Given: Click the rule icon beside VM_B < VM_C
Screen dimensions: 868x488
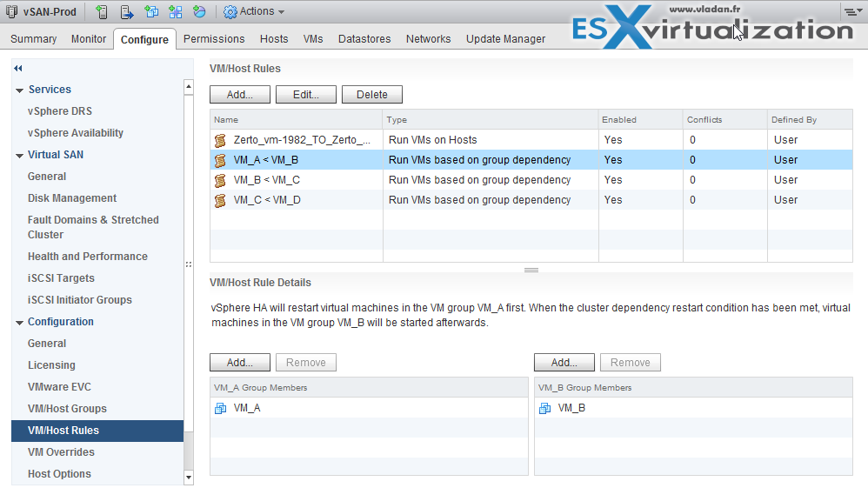Looking at the screenshot, I should [220, 180].
